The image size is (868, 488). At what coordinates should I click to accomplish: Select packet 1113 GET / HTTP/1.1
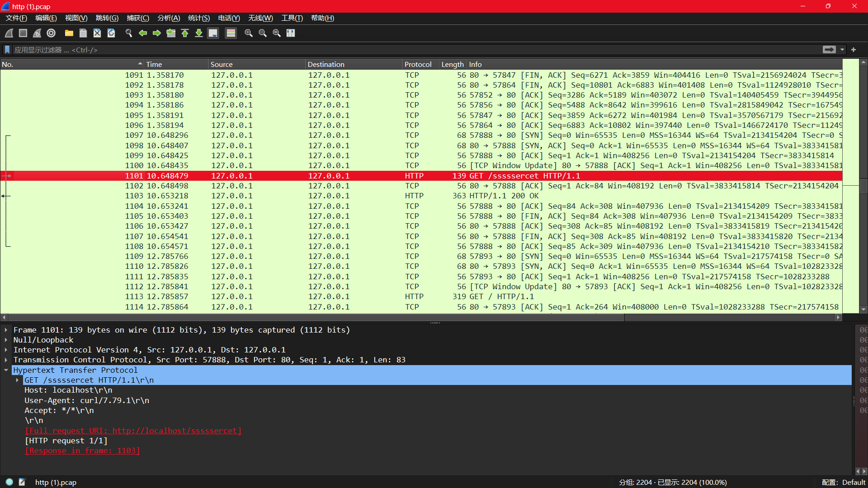pyautogui.click(x=421, y=296)
